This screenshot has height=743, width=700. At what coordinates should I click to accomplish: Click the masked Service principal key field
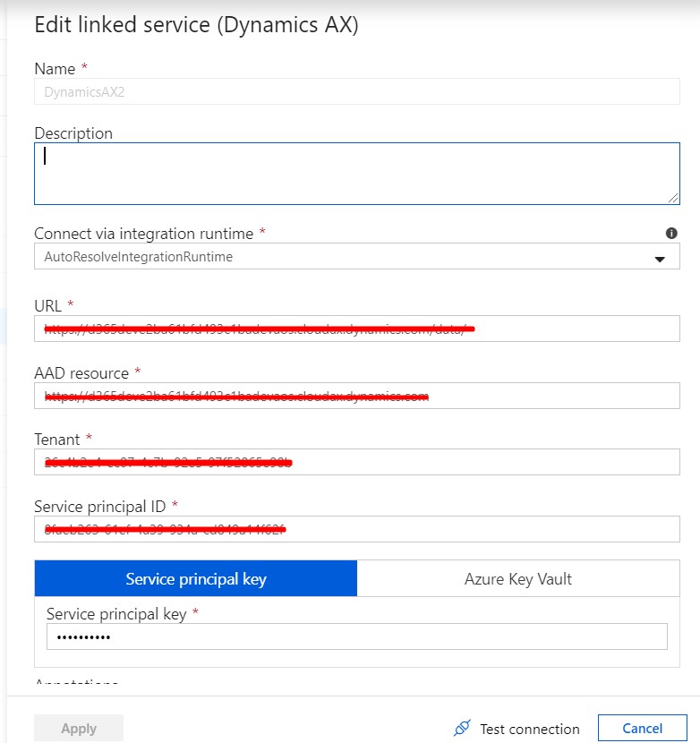(x=357, y=636)
